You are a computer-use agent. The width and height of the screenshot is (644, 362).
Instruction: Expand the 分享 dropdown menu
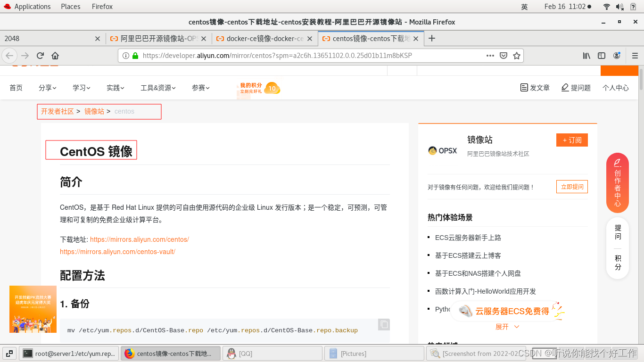[48, 88]
